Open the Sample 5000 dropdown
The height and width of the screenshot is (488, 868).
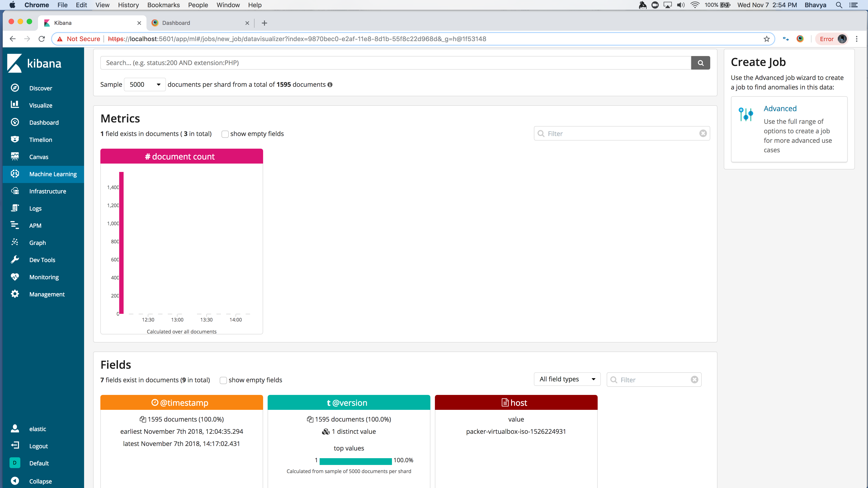tap(145, 84)
